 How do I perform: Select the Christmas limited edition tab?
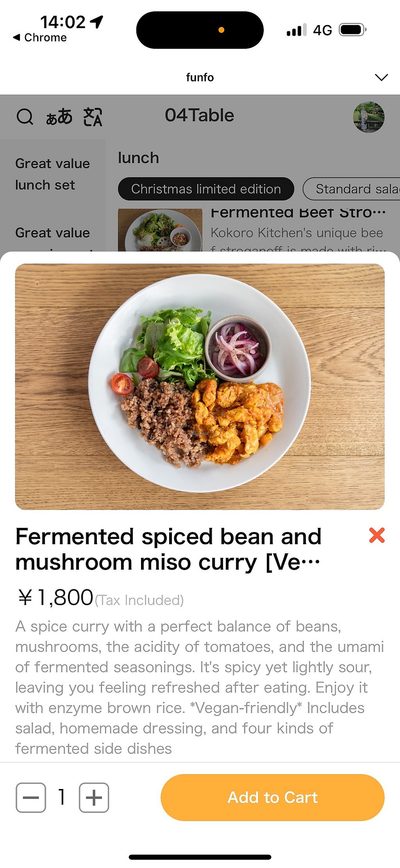tap(206, 189)
